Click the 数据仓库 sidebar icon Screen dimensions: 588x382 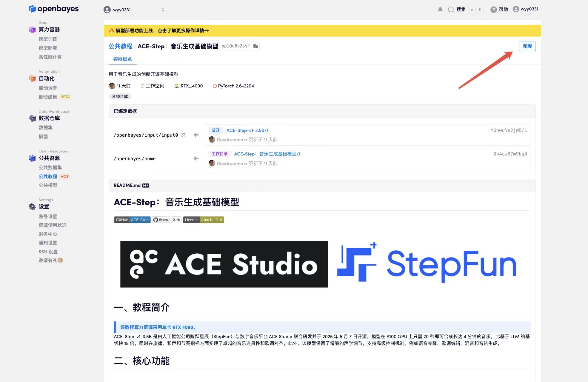(32, 118)
